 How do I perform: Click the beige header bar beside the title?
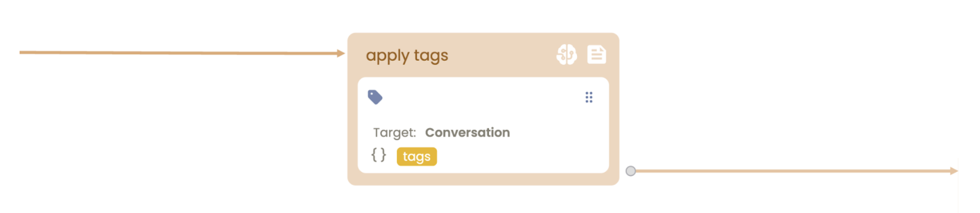pos(502,55)
